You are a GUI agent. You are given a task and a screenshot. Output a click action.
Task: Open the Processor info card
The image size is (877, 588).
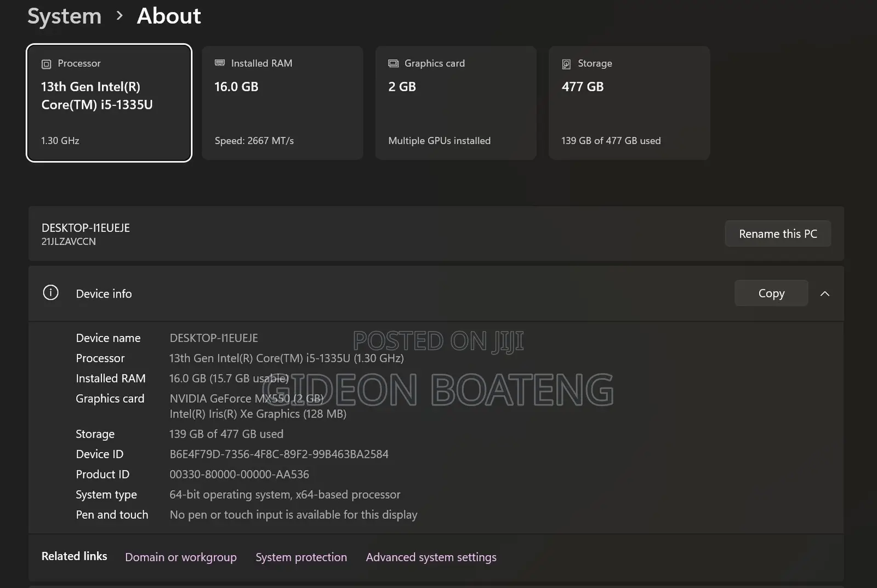pyautogui.click(x=109, y=103)
